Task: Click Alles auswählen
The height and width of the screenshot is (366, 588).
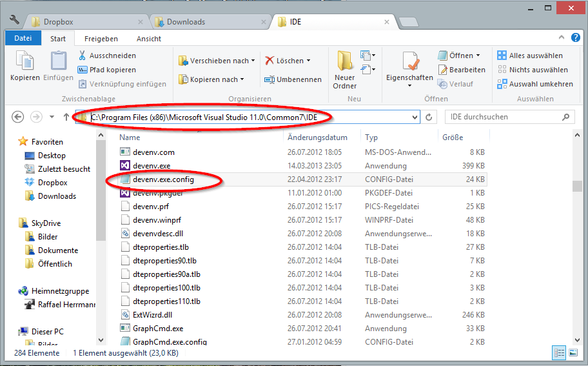Action: (530, 56)
